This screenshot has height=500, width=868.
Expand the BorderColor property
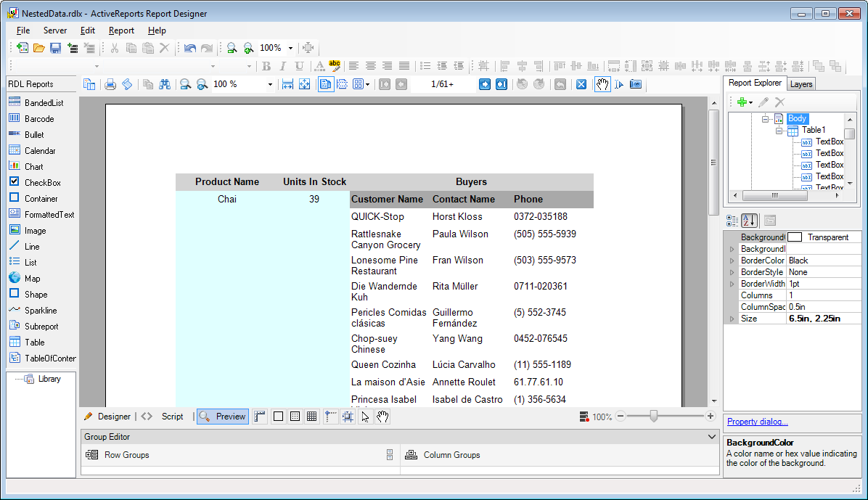pos(732,261)
